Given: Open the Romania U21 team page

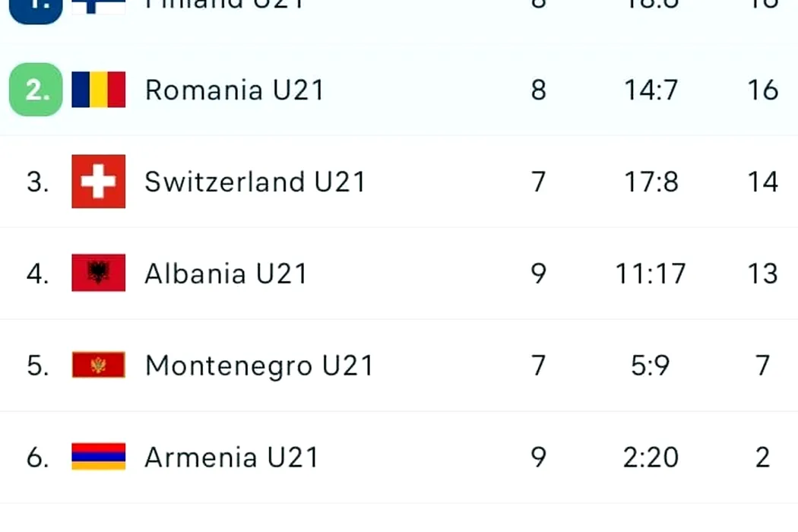Looking at the screenshot, I should click(234, 90).
